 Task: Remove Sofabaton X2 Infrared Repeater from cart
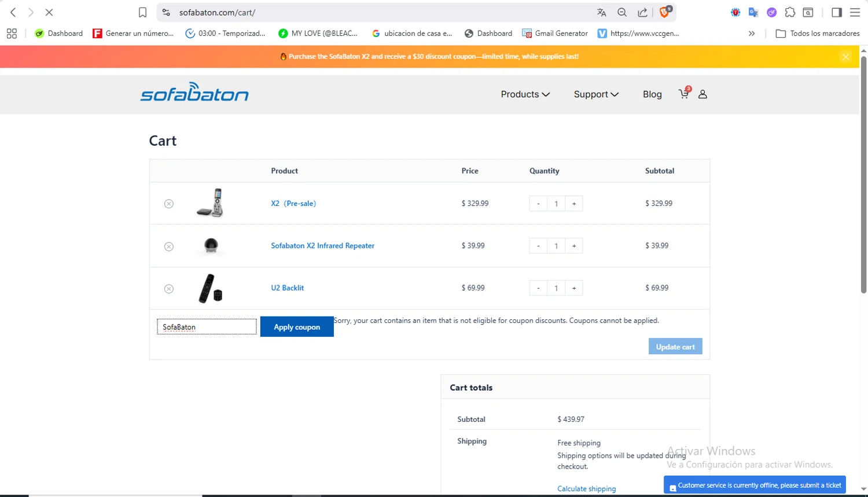coord(168,246)
